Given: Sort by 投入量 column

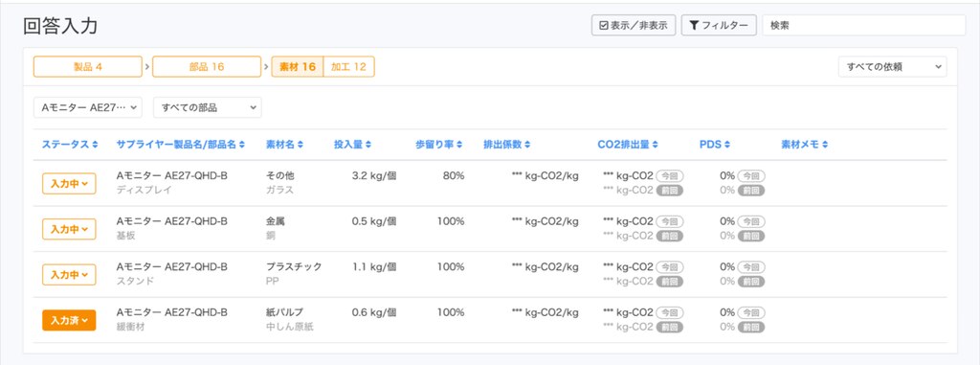Looking at the screenshot, I should point(352,145).
